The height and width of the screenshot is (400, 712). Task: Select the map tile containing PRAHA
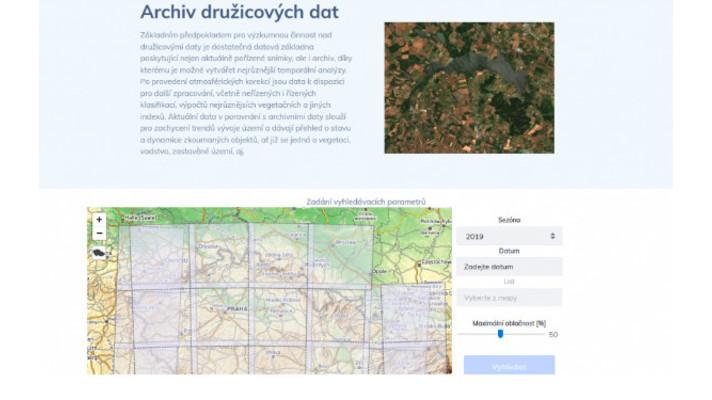tap(222, 315)
